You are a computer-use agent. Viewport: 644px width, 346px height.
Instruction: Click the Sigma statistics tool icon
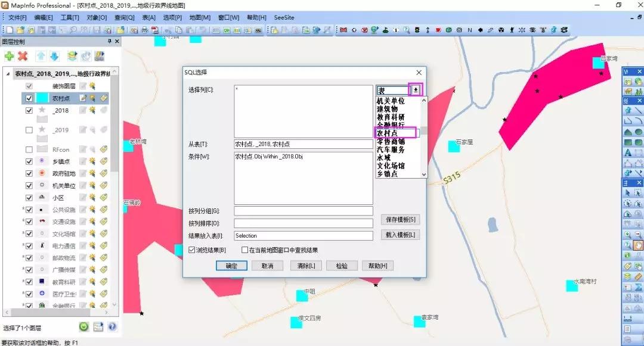[x=638, y=288]
